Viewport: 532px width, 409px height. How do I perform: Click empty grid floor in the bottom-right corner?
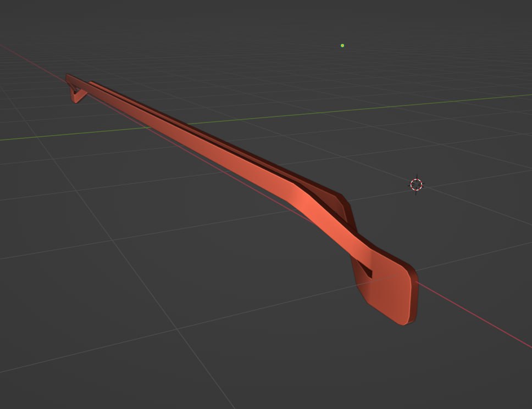484,379
